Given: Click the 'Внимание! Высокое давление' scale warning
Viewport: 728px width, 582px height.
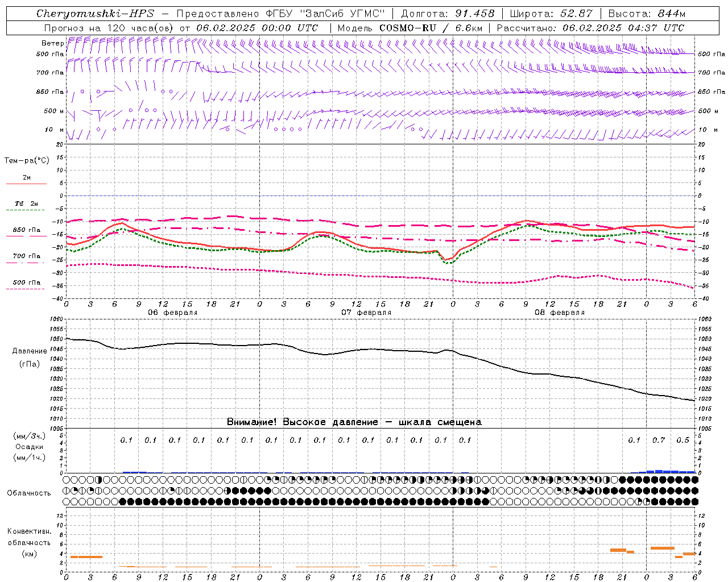Looking at the screenshot, I should (302, 422).
